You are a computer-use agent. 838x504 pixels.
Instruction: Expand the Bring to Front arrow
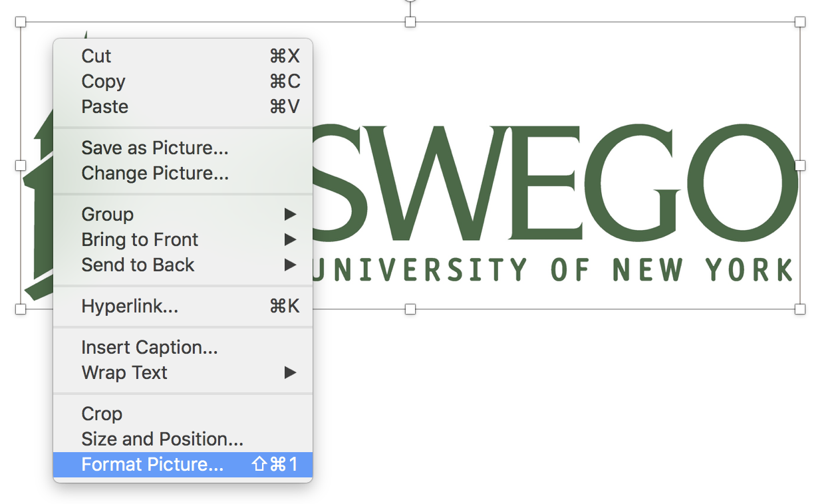[290, 239]
